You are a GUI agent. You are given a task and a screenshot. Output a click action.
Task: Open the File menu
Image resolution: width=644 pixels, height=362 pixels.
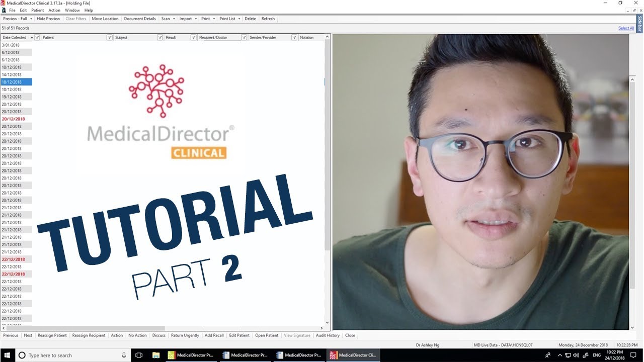pyautogui.click(x=12, y=10)
